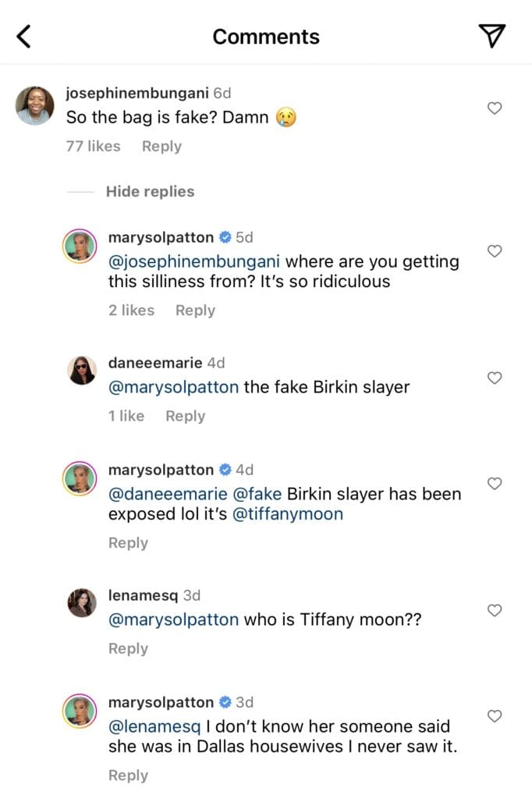This screenshot has width=532, height=799.
Task: Share via the paper plane icon
Action: (x=492, y=35)
